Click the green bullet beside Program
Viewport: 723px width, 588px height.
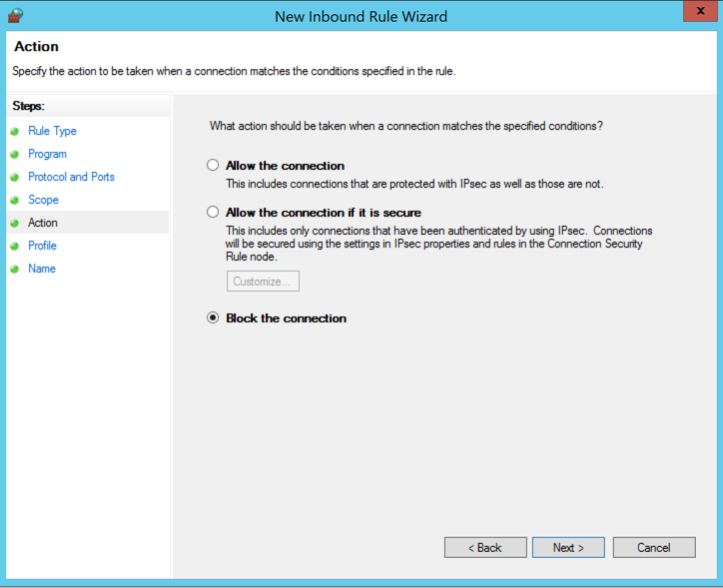(x=15, y=154)
